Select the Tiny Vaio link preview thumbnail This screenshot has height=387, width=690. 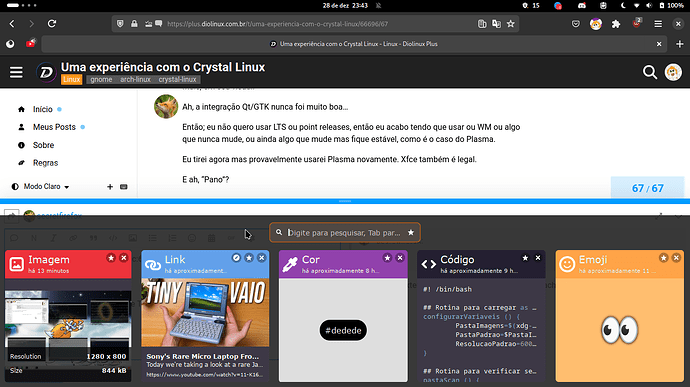click(x=205, y=313)
